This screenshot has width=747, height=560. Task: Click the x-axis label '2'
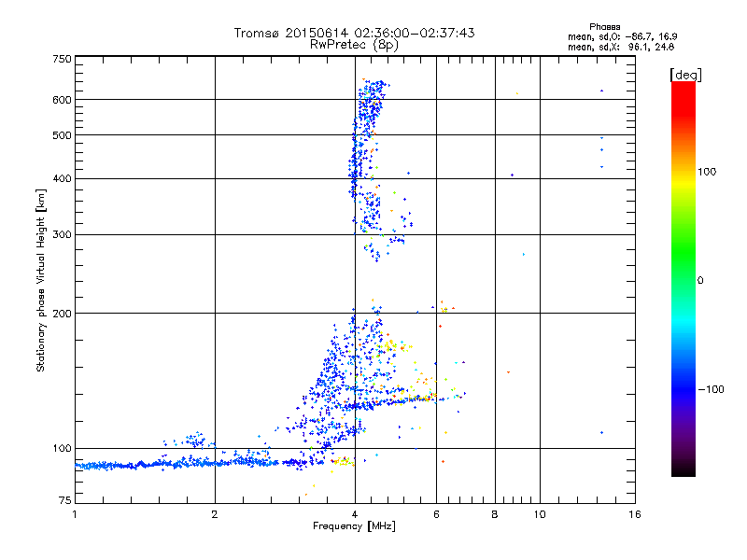click(x=215, y=514)
